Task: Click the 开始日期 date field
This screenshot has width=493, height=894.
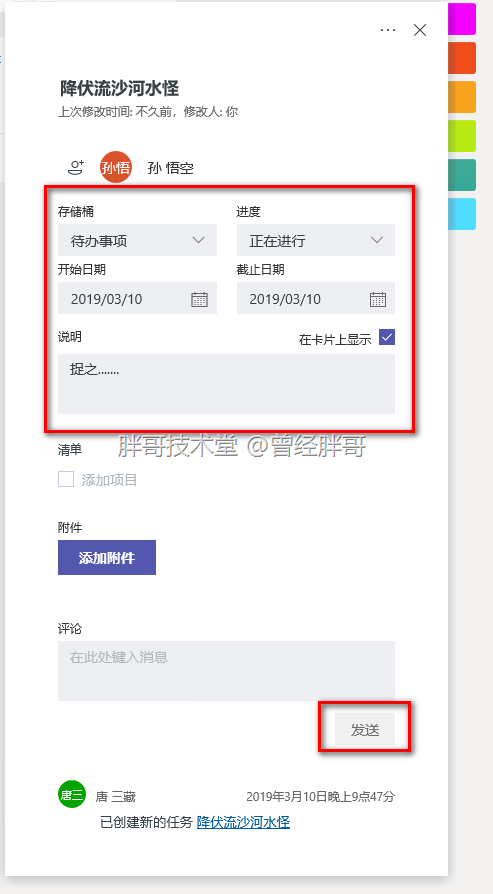Action: [x=137, y=298]
